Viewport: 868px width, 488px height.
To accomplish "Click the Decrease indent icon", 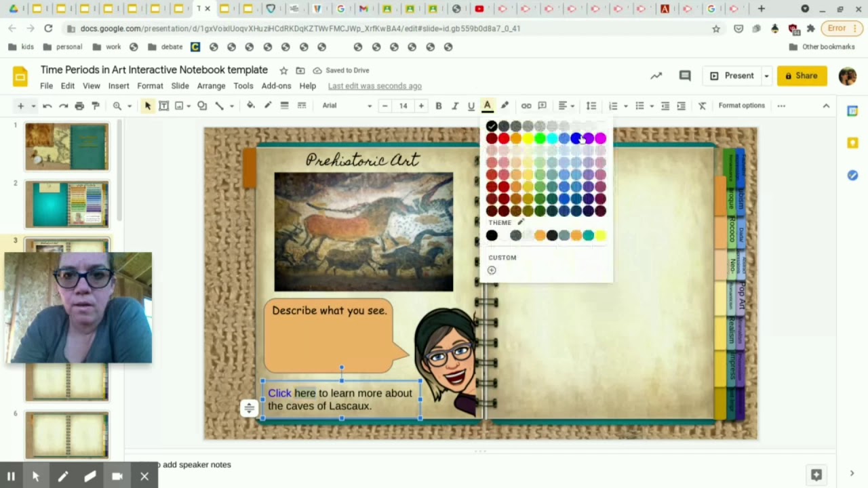I will [665, 106].
